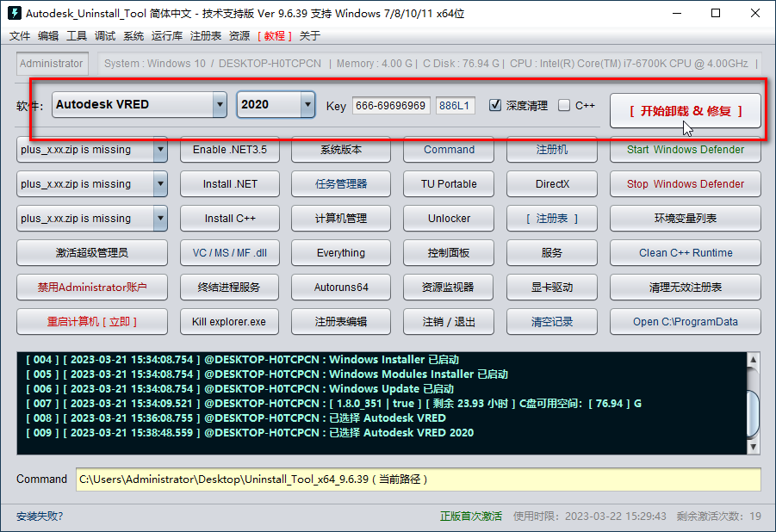Click the [ 注册表 ] button

(552, 219)
